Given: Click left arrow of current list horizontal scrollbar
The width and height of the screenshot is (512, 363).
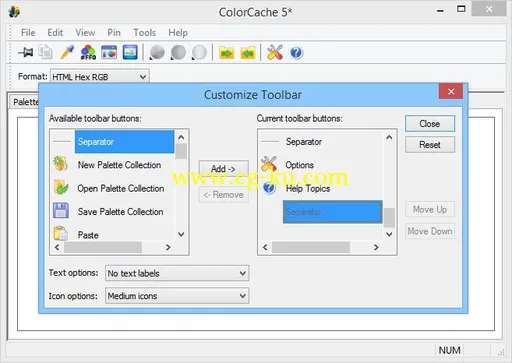Looking at the screenshot, I should click(265, 247).
